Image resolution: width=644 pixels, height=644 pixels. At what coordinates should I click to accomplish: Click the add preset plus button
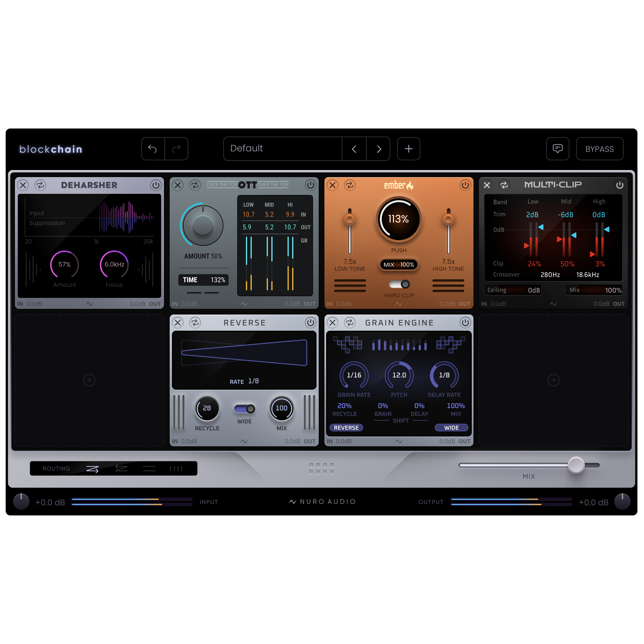(x=409, y=149)
